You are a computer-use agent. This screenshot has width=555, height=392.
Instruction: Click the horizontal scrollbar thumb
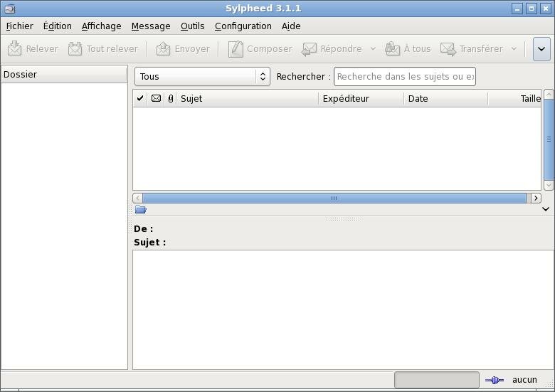334,198
